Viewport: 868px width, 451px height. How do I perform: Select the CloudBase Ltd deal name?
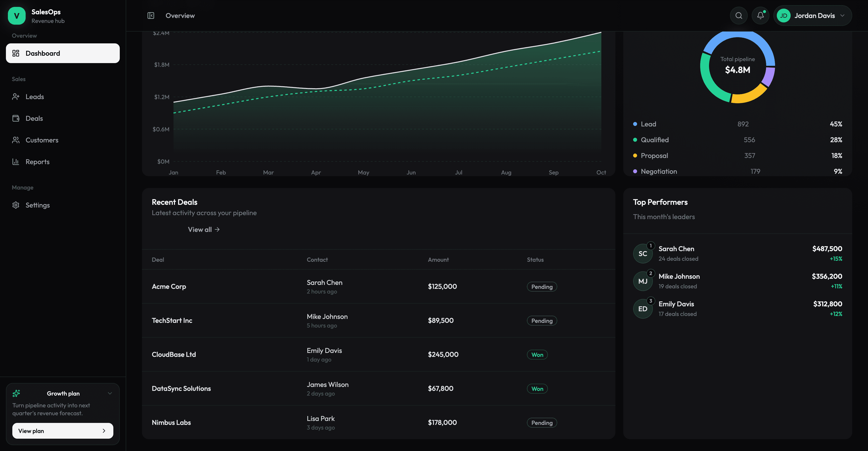(174, 355)
